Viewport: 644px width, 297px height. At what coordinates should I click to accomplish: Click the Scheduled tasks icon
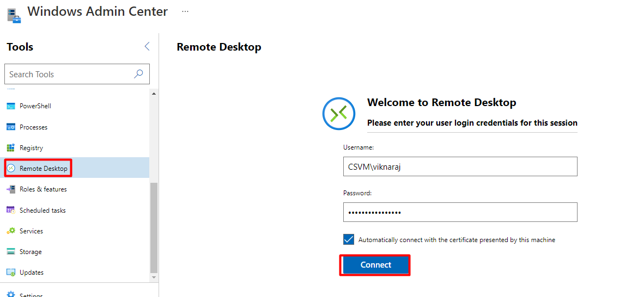pyautogui.click(x=11, y=210)
